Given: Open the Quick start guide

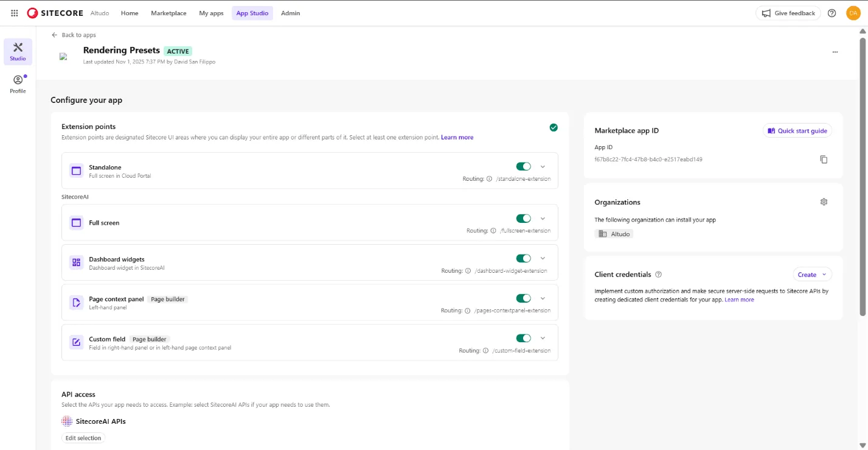Looking at the screenshot, I should point(797,130).
